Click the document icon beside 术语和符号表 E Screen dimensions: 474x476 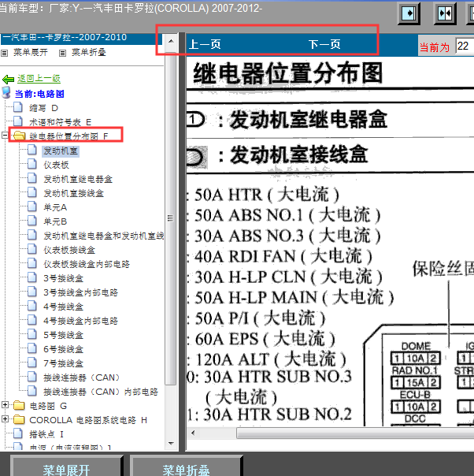[18, 121]
